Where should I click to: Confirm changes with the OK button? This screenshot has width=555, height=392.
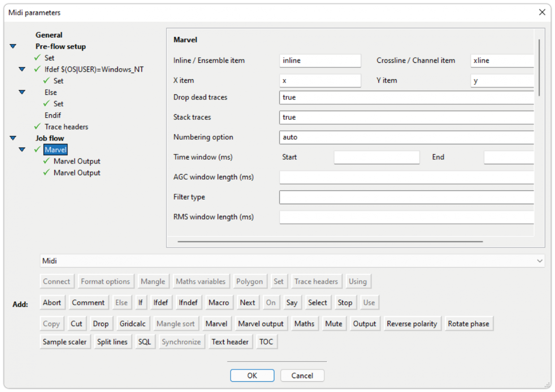point(252,375)
